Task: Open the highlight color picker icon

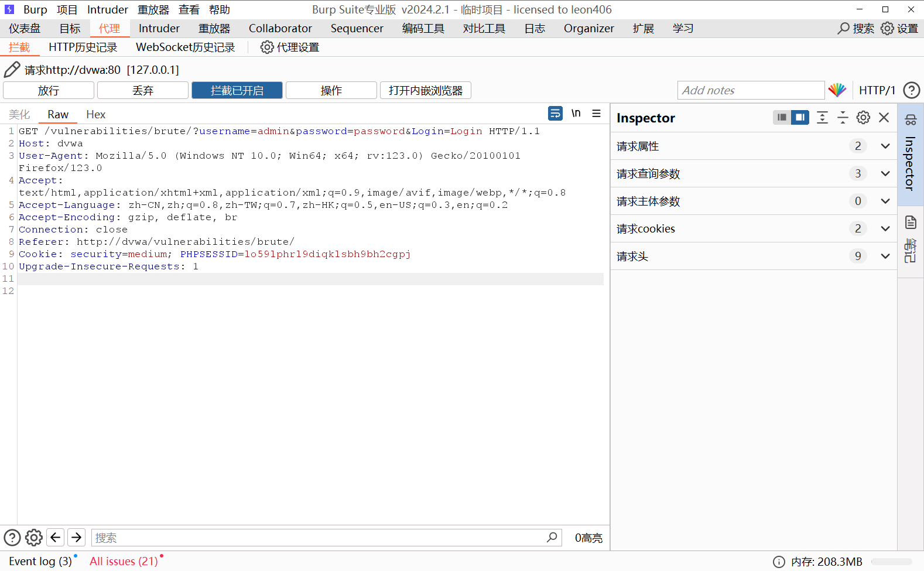Action: click(x=837, y=90)
